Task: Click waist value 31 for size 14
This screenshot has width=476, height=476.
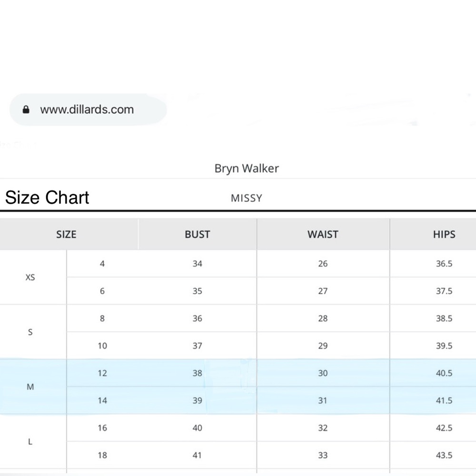Action: pyautogui.click(x=323, y=400)
